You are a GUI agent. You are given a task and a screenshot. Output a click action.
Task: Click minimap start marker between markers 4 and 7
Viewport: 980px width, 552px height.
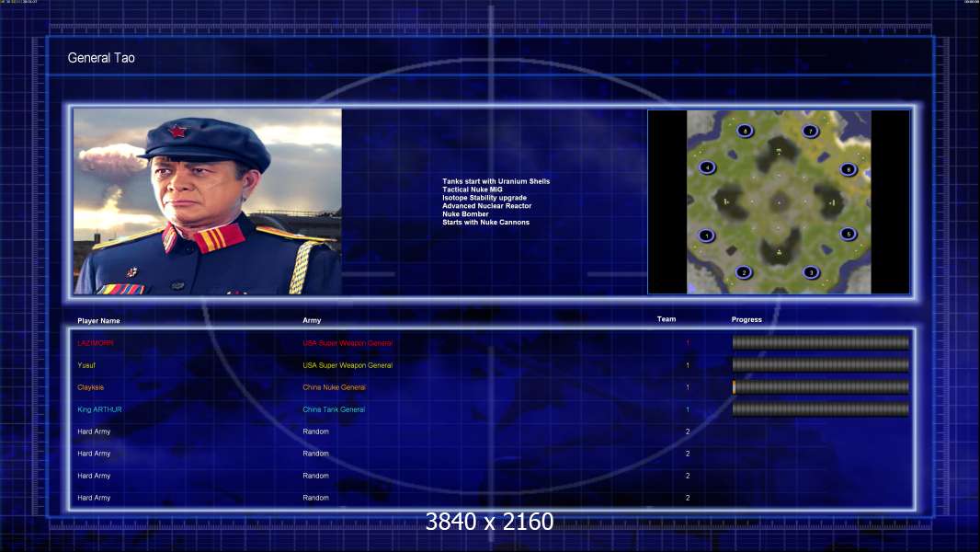(745, 131)
